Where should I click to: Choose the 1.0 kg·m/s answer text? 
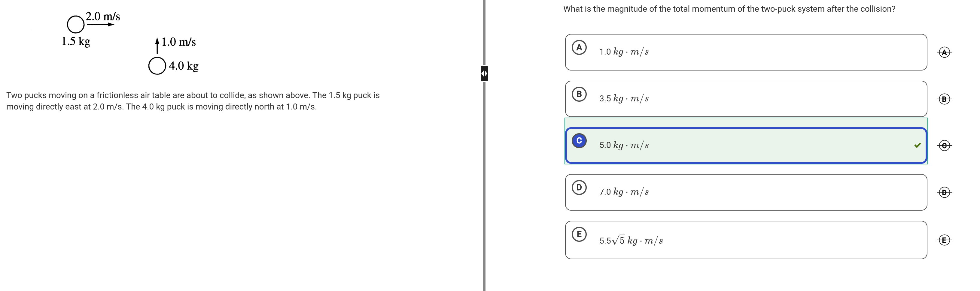[x=624, y=52]
